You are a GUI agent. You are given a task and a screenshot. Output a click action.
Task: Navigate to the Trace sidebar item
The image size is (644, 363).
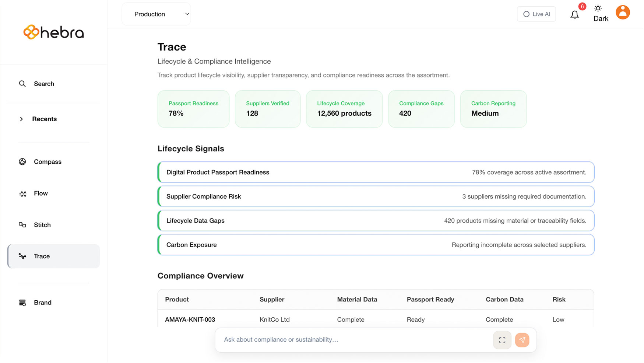click(x=42, y=256)
